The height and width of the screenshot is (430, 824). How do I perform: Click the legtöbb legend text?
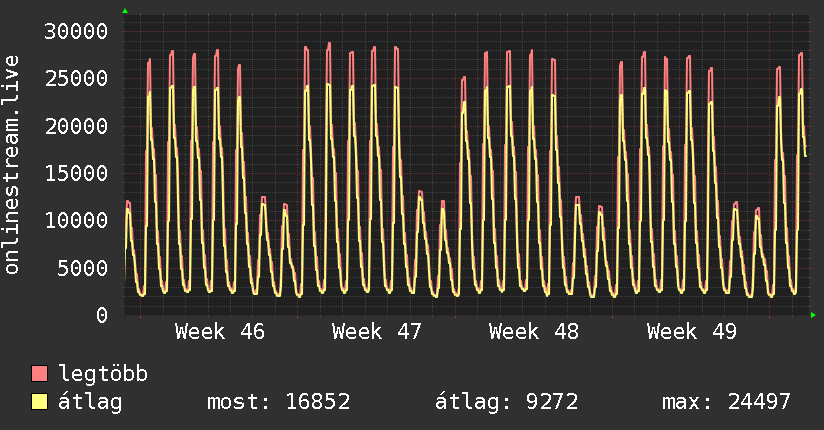pos(104,374)
